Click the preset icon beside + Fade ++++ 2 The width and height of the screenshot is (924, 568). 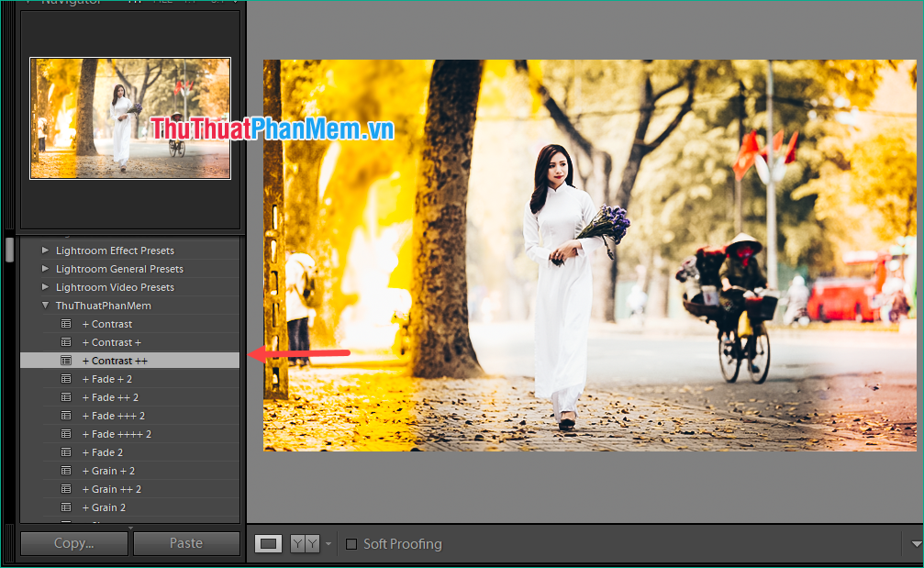(65, 433)
